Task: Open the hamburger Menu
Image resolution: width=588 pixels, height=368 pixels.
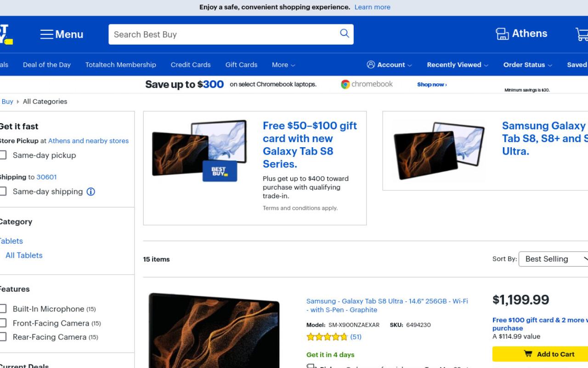Action: [x=62, y=34]
